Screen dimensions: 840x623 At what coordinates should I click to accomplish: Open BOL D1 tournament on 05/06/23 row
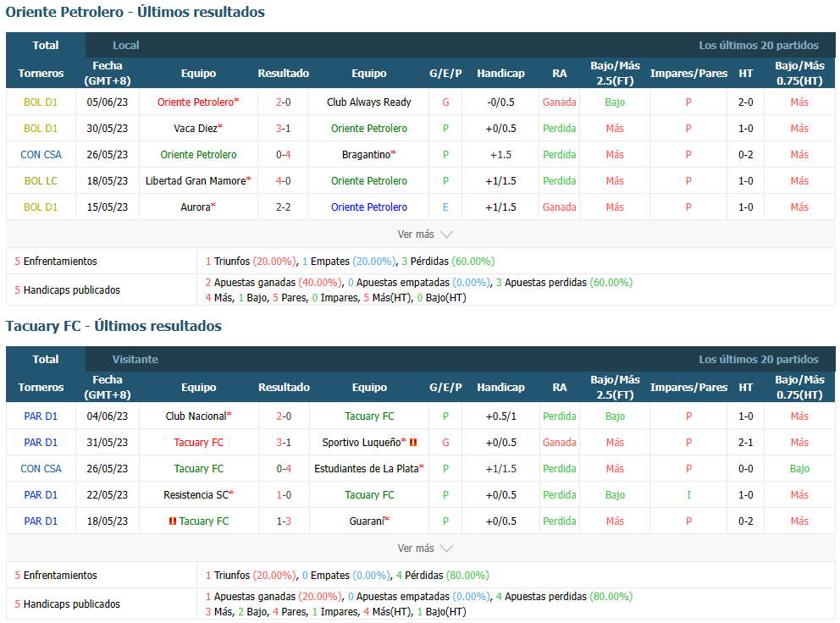click(x=41, y=102)
